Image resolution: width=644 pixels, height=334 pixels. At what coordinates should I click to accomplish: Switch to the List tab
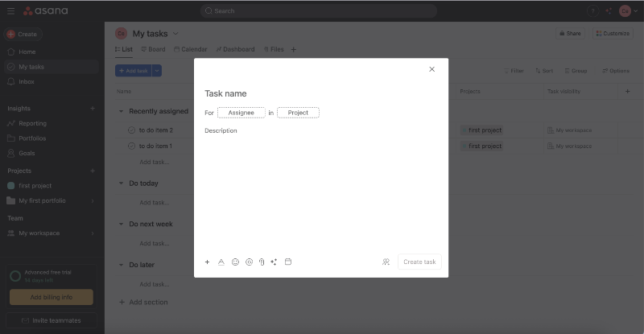point(124,49)
